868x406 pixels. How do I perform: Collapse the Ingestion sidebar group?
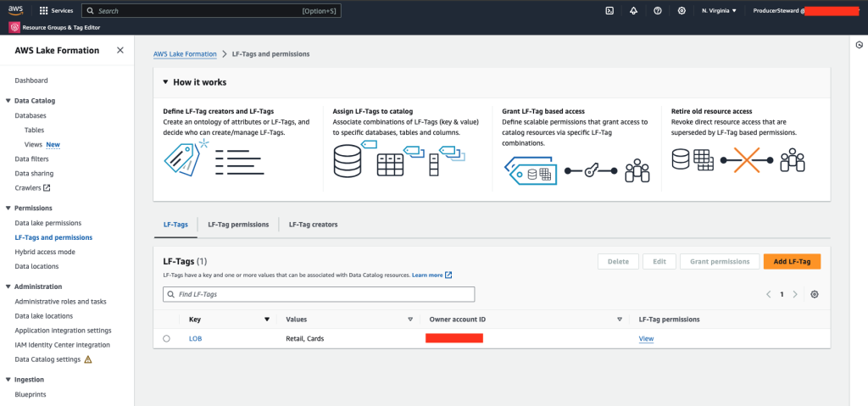click(8, 380)
